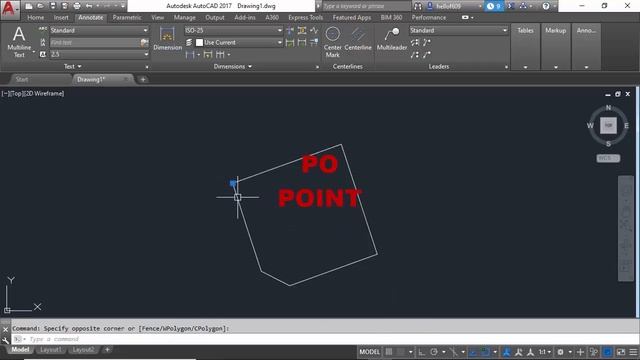Click the status bar Customization menu icon
The width and height of the screenshot is (640, 360).
click(633, 352)
